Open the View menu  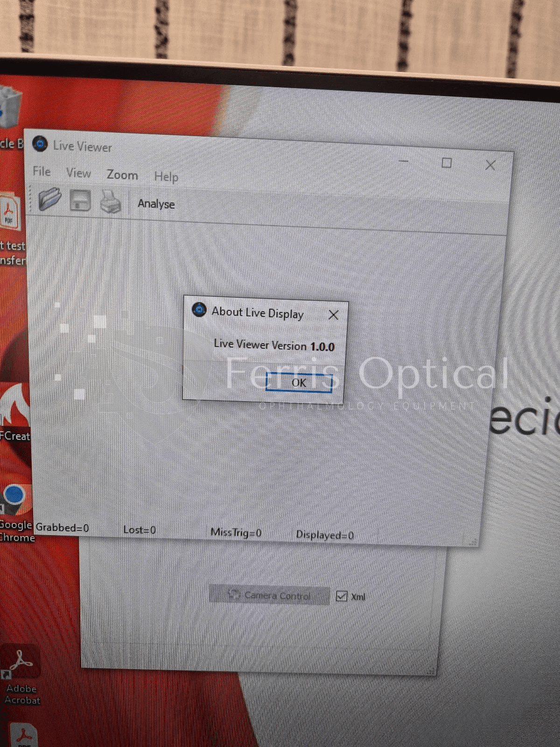78,173
